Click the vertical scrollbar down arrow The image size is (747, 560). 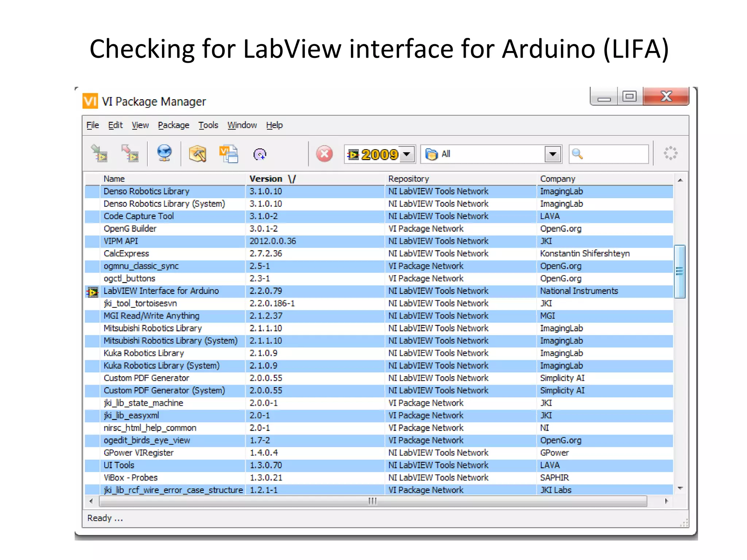tap(680, 488)
